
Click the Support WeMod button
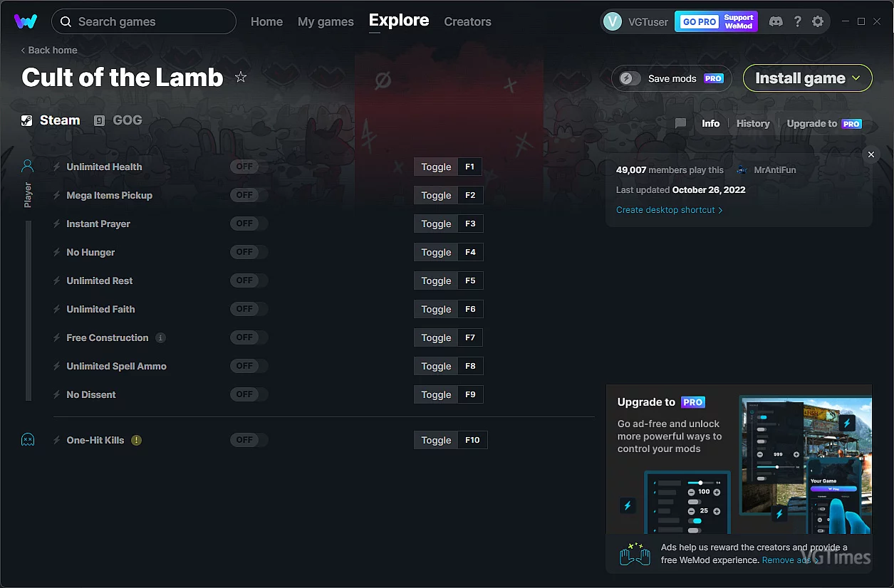[x=739, y=22]
